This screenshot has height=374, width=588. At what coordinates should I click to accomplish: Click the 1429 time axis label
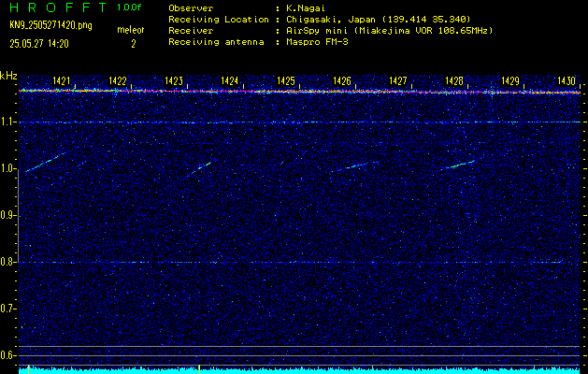tap(510, 80)
